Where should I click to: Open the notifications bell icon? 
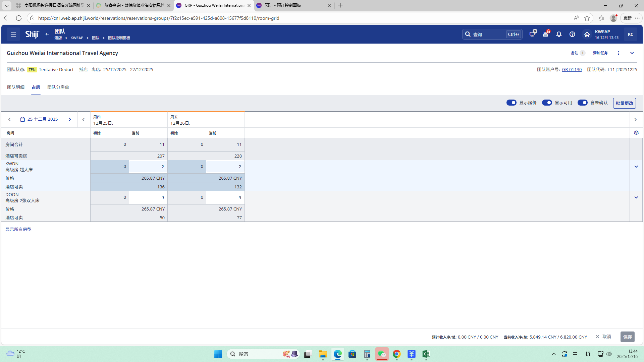pyautogui.click(x=559, y=34)
